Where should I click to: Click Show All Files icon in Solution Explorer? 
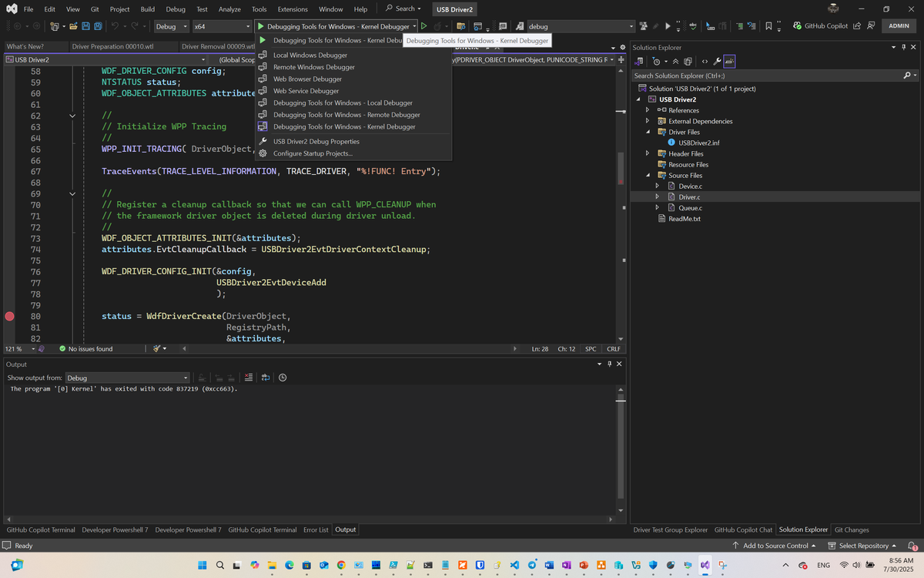(688, 61)
